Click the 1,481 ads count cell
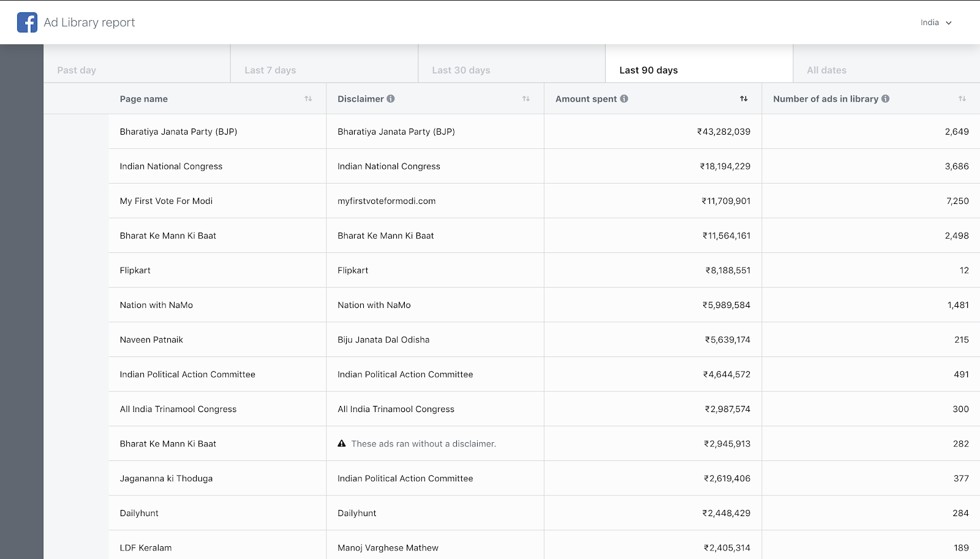Screen dimensions: 980x559 click(958, 305)
